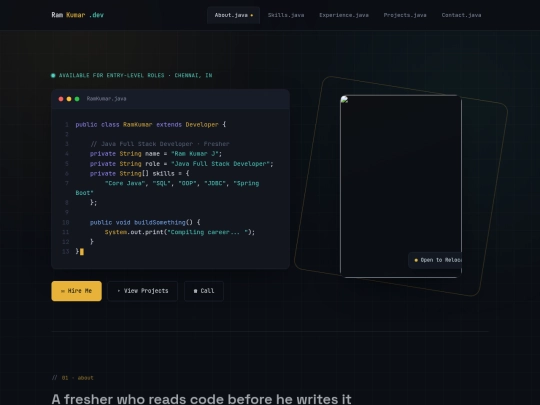Click the Available for entry-level roles text
Image resolution: width=540 pixels, height=405 pixels.
[x=135, y=75]
